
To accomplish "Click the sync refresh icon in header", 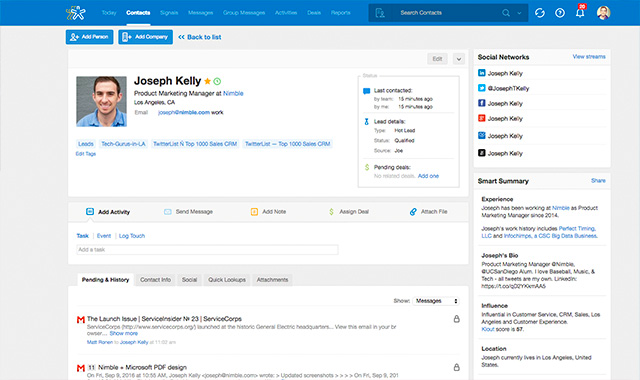I will (x=540, y=13).
